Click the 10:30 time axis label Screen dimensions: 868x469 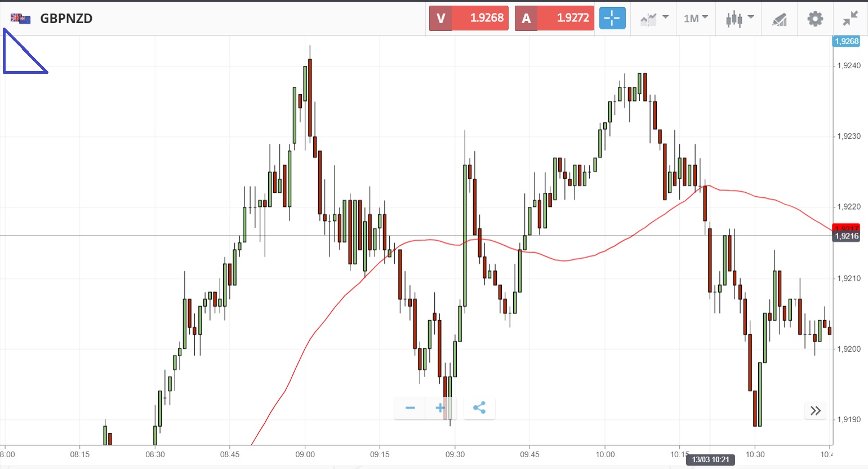tap(755, 454)
